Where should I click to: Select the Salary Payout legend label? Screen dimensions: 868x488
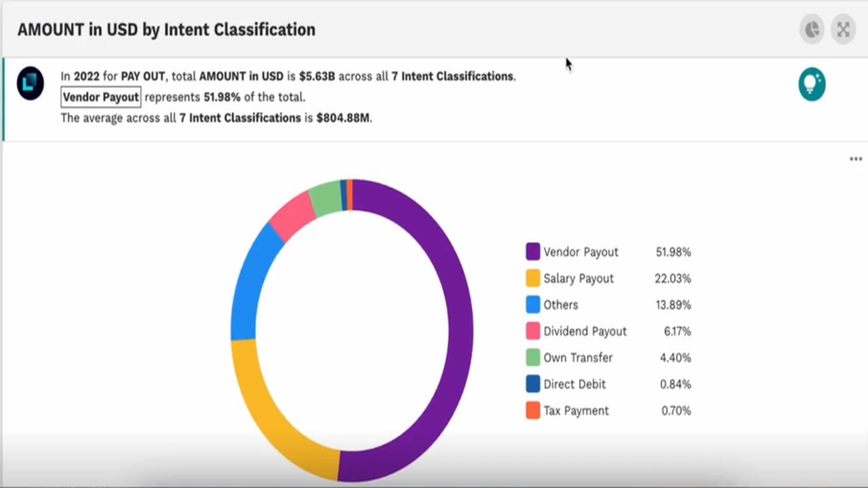[578, 279]
